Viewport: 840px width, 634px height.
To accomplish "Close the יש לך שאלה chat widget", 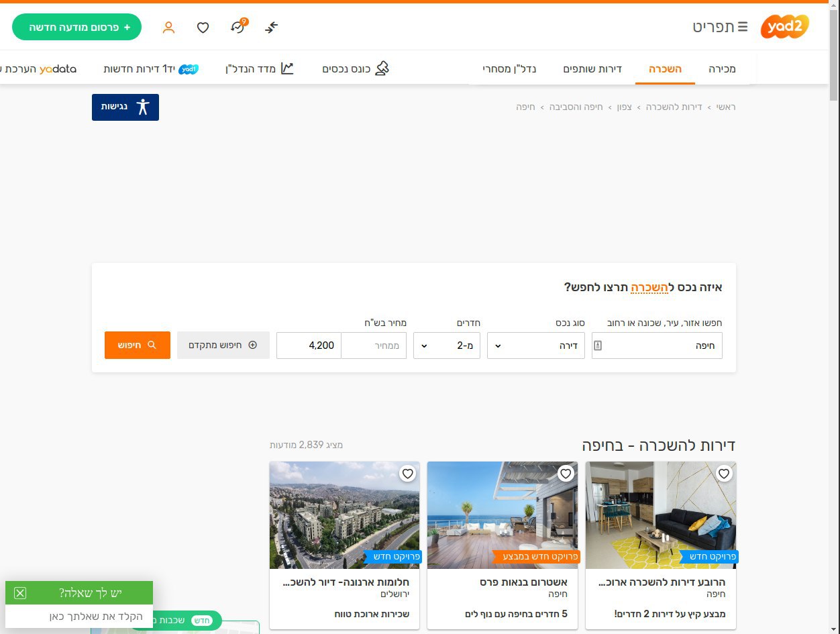I will coord(20,593).
